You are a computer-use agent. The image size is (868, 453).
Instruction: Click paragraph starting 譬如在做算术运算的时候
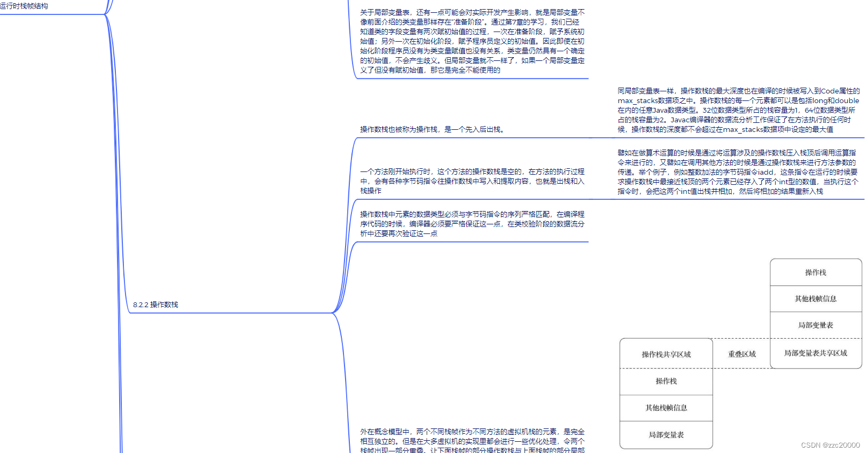click(738, 171)
